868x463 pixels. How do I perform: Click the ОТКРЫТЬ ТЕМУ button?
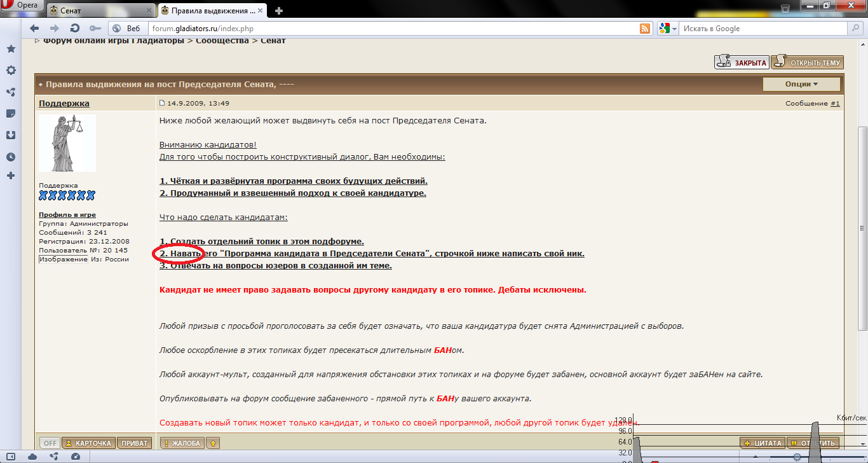click(x=807, y=62)
